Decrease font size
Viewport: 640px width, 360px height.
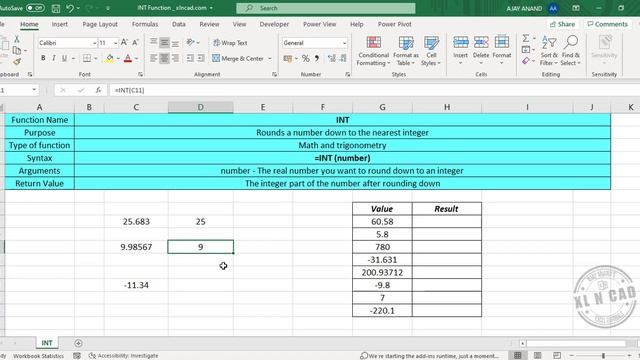click(x=136, y=42)
